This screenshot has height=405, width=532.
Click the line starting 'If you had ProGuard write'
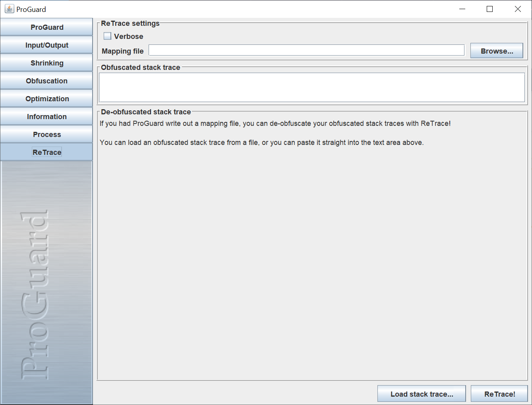click(x=275, y=123)
